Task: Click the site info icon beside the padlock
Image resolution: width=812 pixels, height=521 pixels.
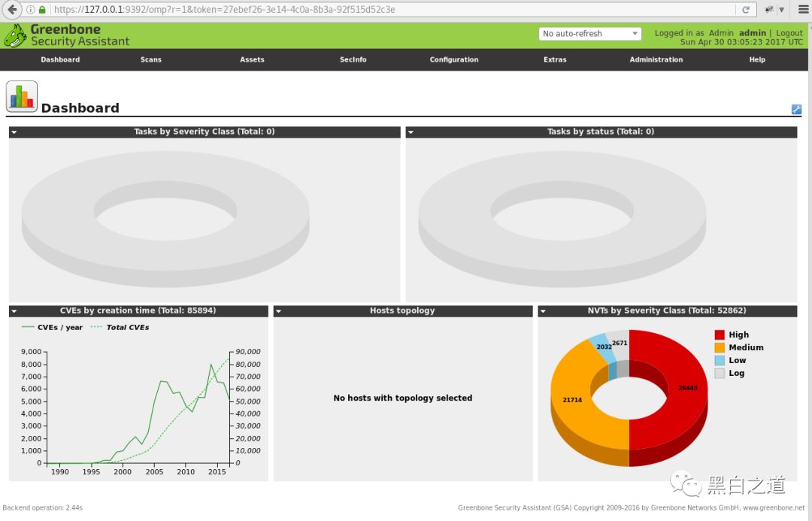Action: tap(31, 9)
